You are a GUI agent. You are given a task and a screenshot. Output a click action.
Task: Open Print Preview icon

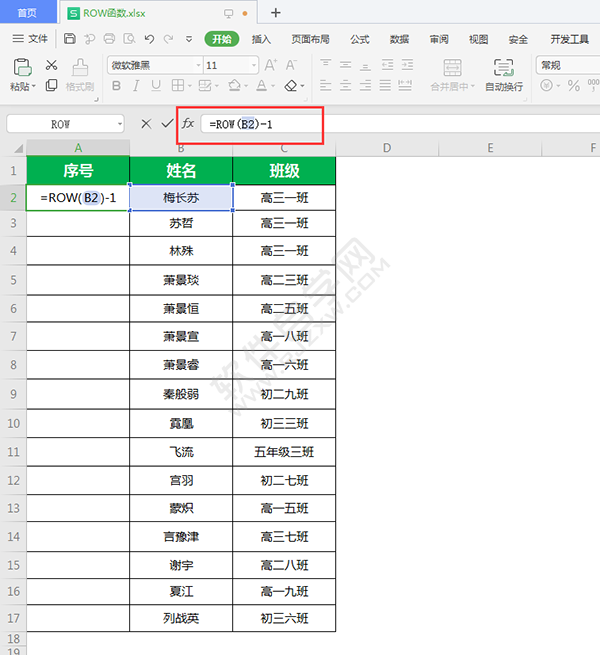pyautogui.click(x=129, y=39)
